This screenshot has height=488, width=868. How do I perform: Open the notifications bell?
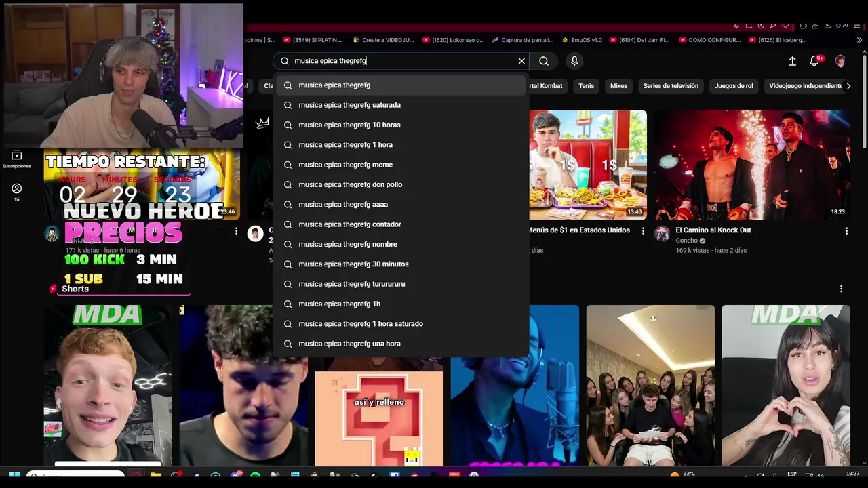[814, 61]
